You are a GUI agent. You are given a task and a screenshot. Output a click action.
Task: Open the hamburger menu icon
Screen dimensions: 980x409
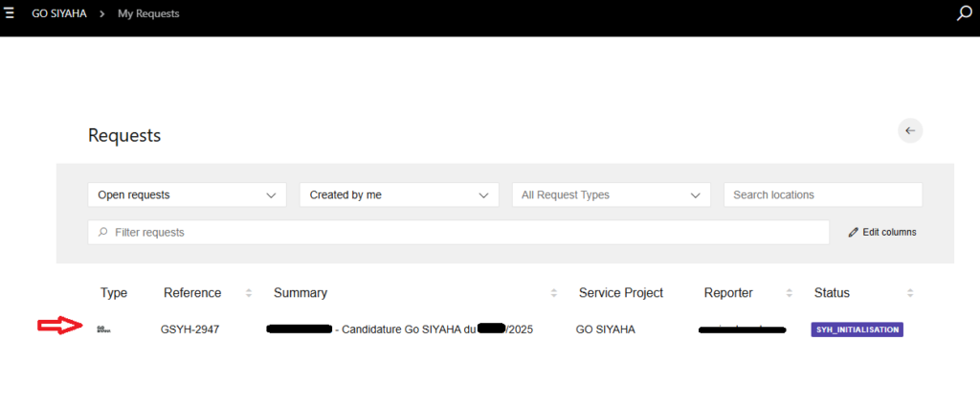click(x=10, y=13)
